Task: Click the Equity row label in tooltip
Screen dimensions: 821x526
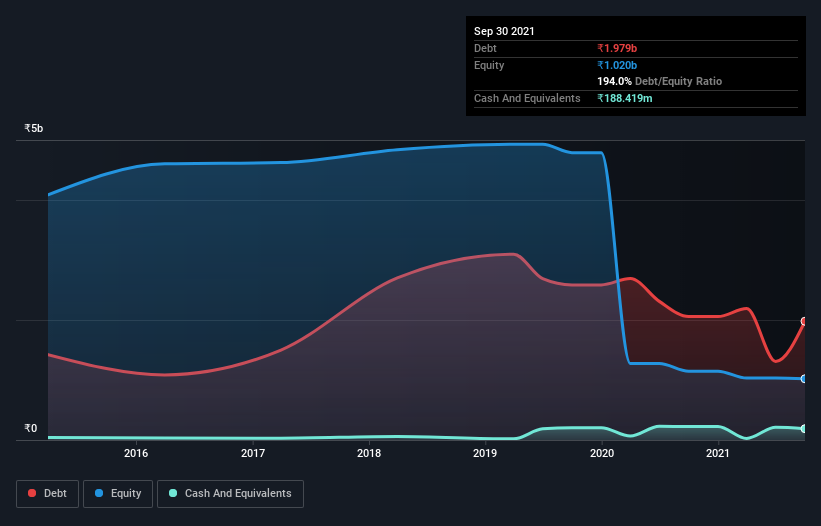Action: click(489, 65)
